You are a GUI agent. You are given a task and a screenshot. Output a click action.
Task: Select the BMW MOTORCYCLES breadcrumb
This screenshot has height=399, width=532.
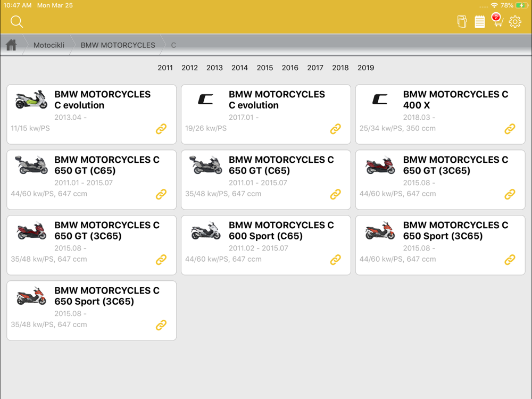click(x=118, y=45)
